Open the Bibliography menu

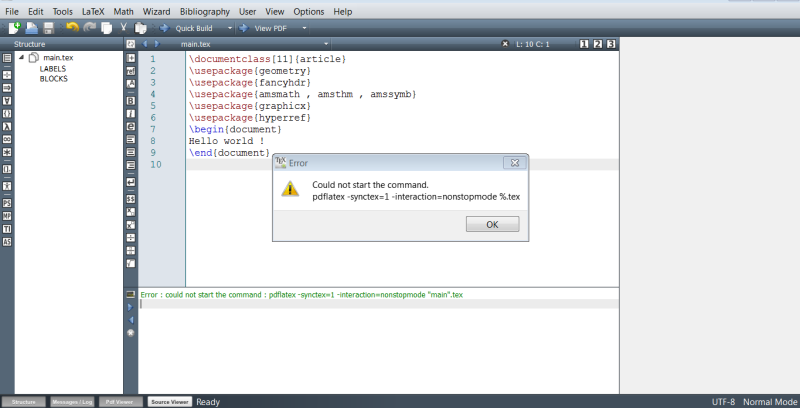[205, 11]
